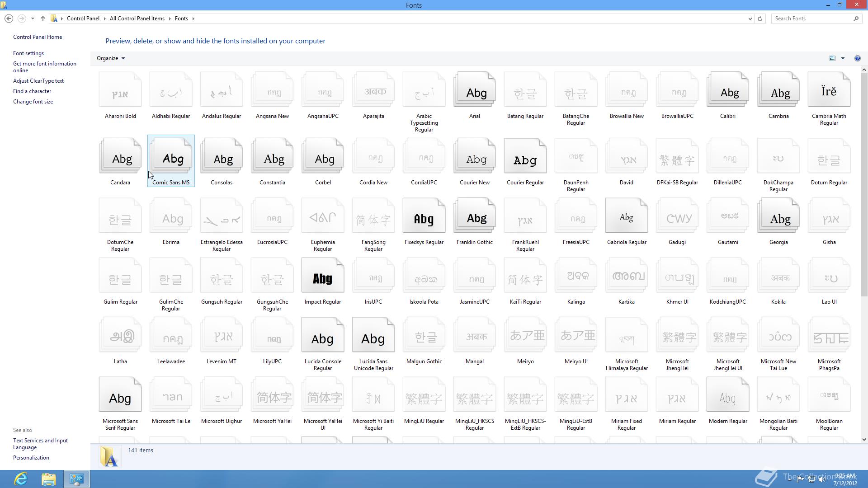This screenshot has height=488, width=868.
Task: Click the Up arrow navigation button
Action: tap(42, 19)
